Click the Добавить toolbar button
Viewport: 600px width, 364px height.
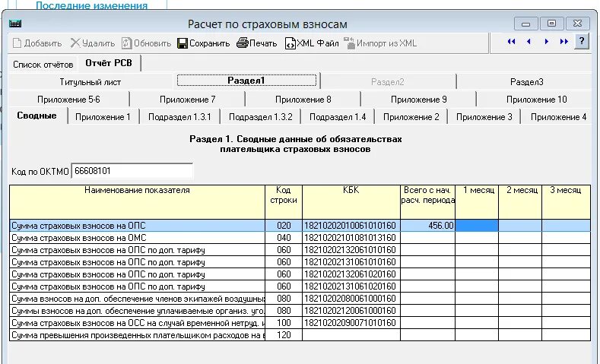[37, 43]
